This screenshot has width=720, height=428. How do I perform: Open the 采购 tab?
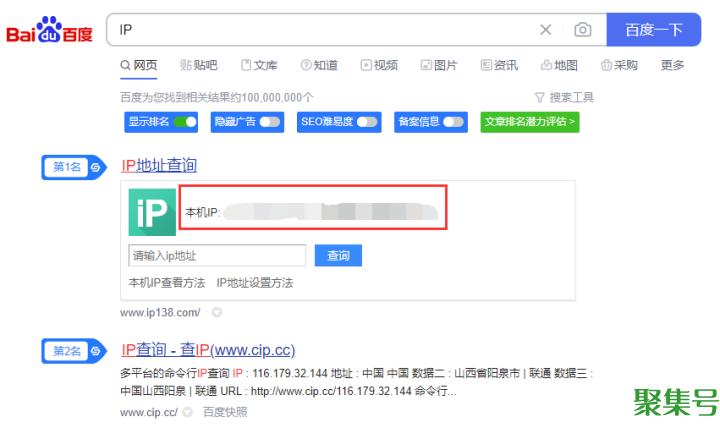tap(619, 65)
